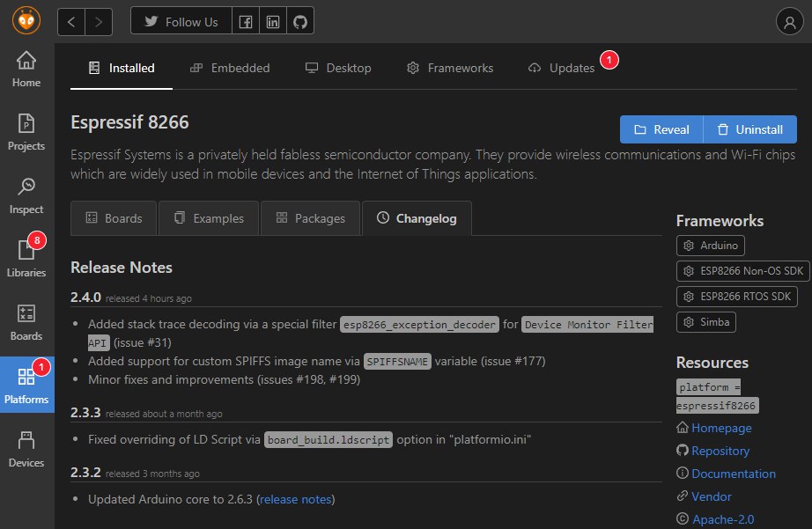
Task: Go back with the left arrow button
Action: (x=71, y=22)
